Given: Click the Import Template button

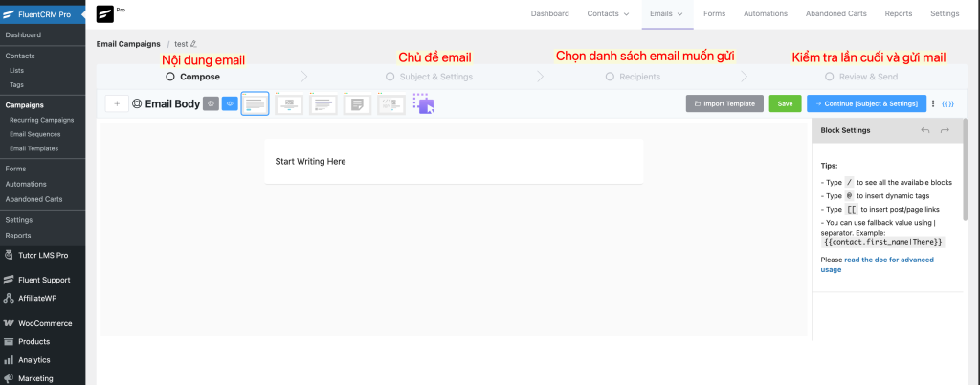Looking at the screenshot, I should [724, 103].
